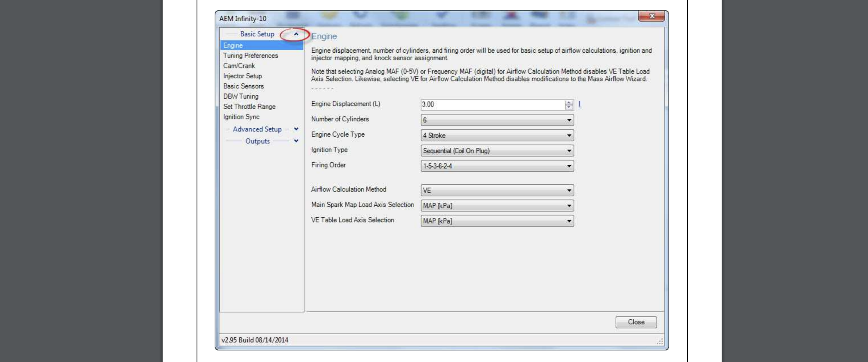Expand the Advanced Setup section
Screen dimensions: 868x362
click(296, 129)
